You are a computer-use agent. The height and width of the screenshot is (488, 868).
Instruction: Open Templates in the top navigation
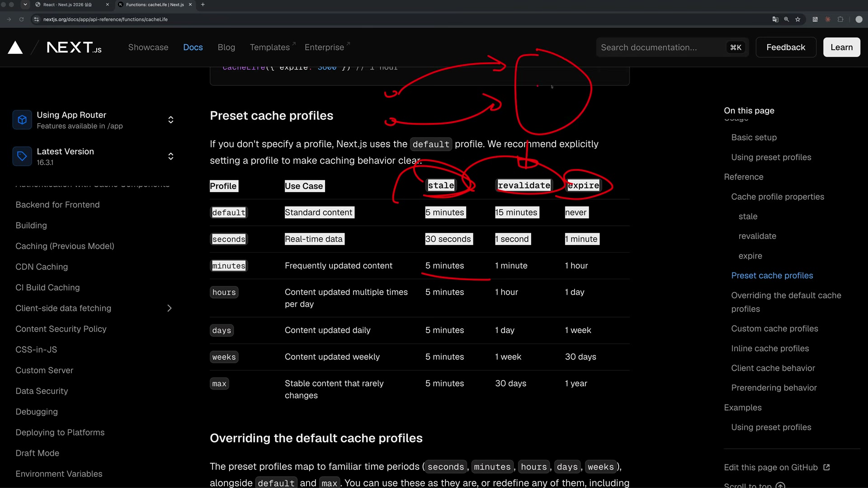tap(273, 47)
